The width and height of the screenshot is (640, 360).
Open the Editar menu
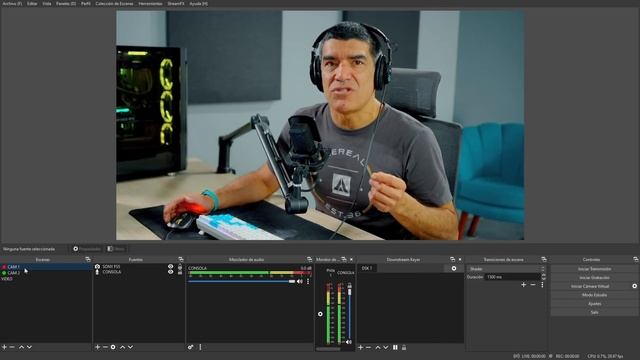pyautogui.click(x=32, y=3)
